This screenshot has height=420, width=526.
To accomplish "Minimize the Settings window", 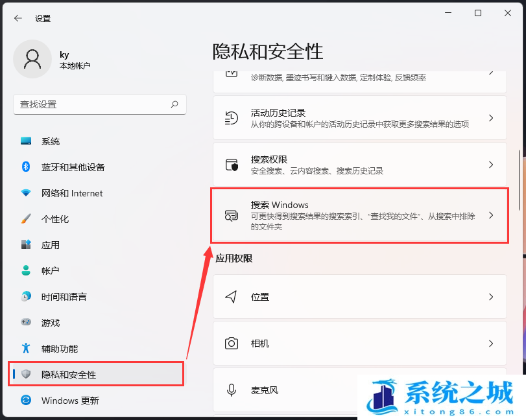I will point(448,13).
